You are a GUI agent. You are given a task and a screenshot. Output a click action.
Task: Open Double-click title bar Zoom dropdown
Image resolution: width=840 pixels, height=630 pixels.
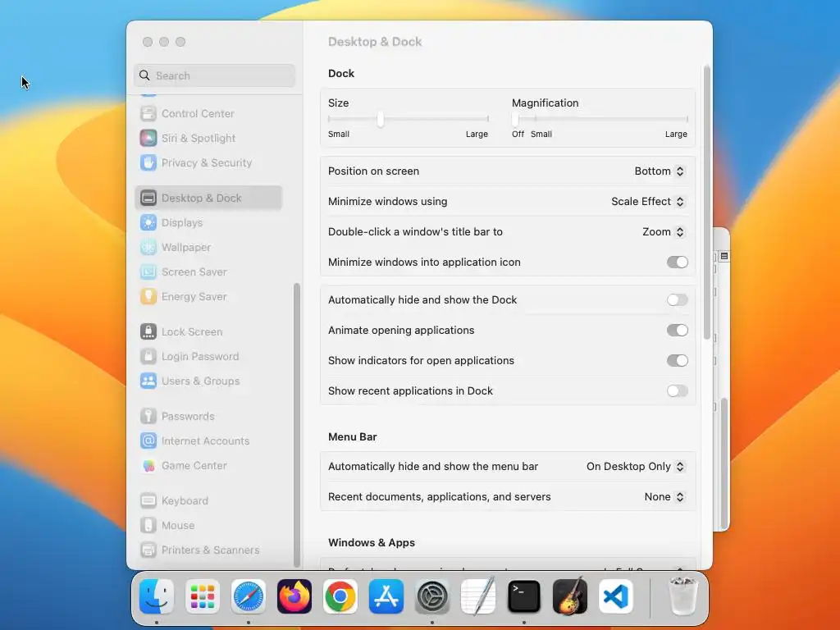pos(663,232)
